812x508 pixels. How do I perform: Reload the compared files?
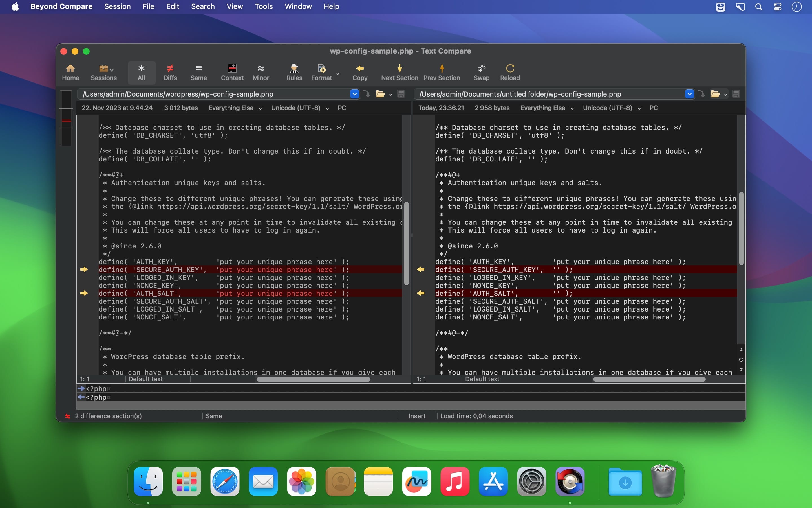[510, 73]
